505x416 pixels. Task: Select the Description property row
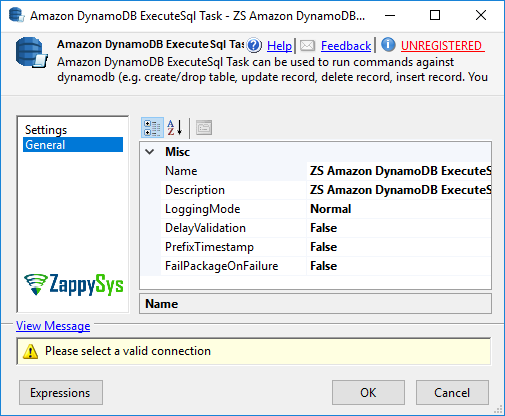point(326,190)
